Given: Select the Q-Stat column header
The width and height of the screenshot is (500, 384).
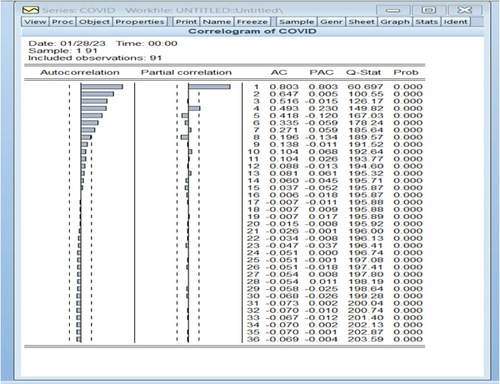Looking at the screenshot, I should pyautogui.click(x=363, y=72).
